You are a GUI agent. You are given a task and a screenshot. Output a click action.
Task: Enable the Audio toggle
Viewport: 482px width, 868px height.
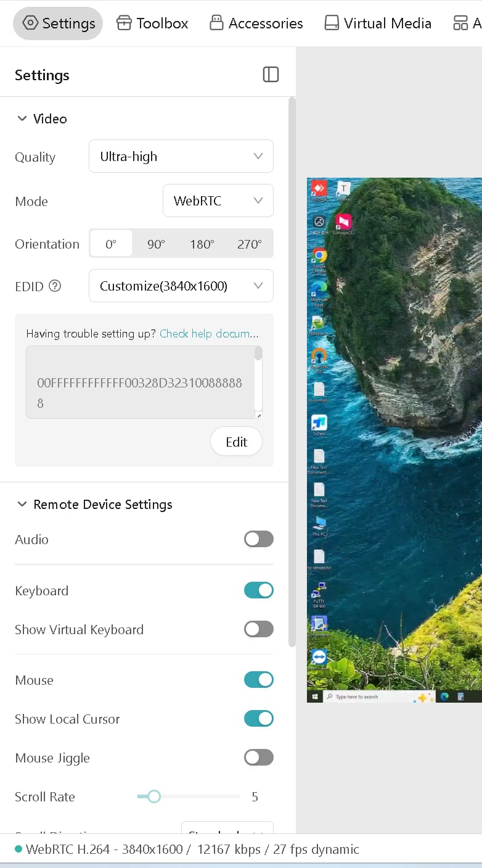(x=258, y=539)
